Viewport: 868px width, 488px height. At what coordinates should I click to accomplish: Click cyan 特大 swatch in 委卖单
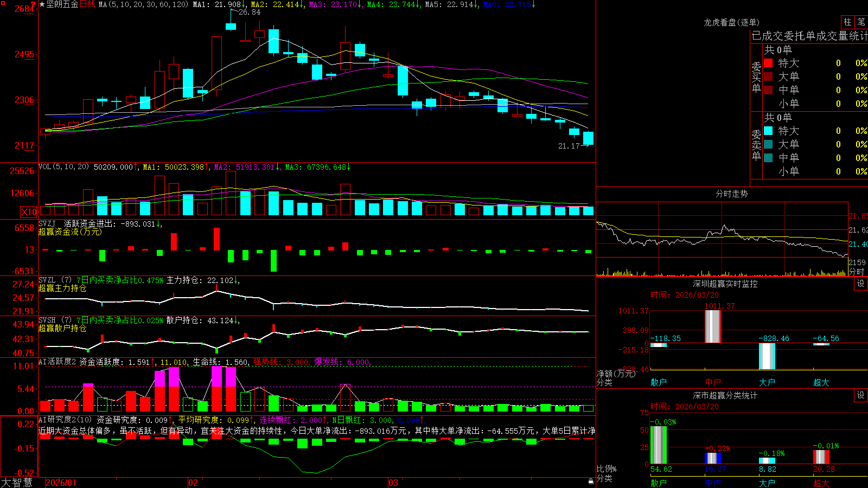click(x=768, y=131)
